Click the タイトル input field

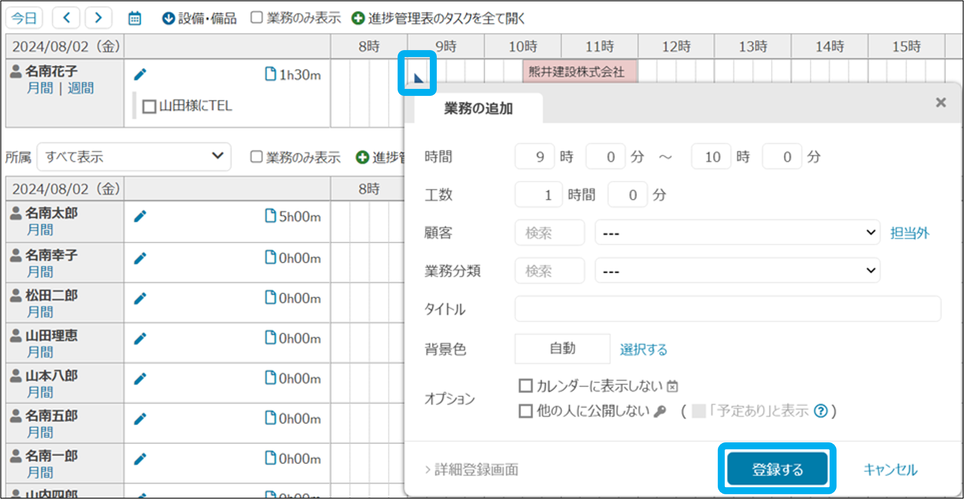click(x=727, y=309)
